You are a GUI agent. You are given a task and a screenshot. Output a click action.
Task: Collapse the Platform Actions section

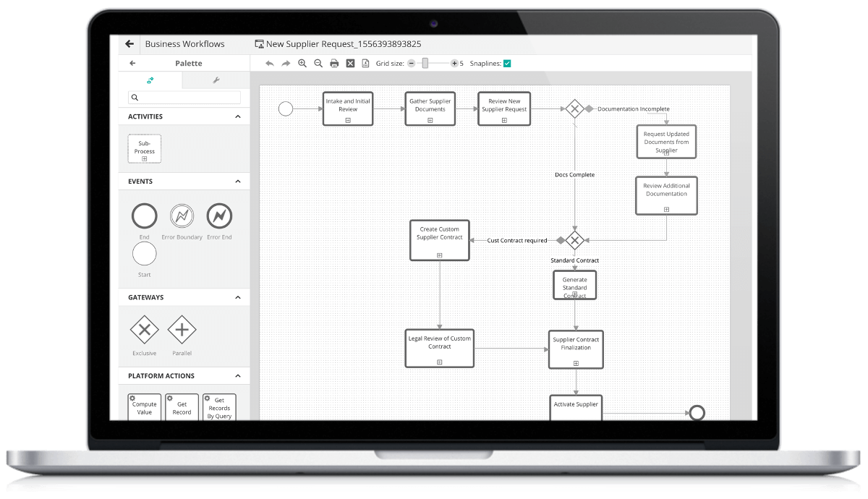238,376
